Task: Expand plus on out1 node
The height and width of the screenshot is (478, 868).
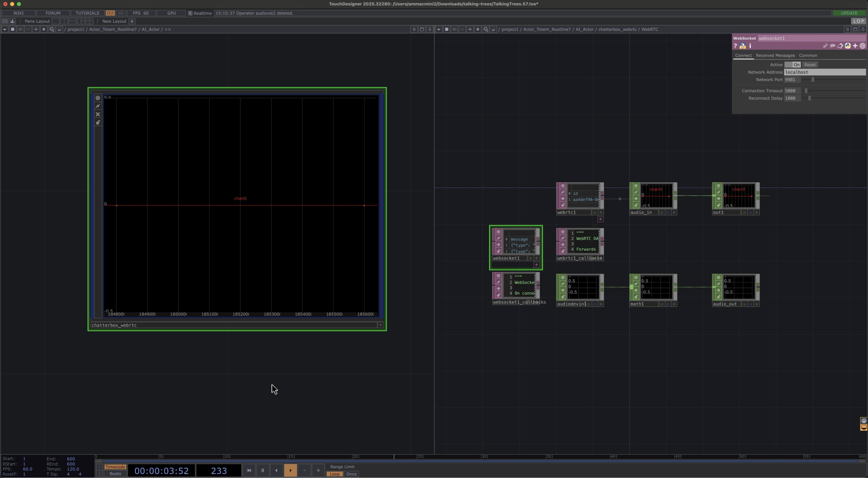Action: pos(757,213)
